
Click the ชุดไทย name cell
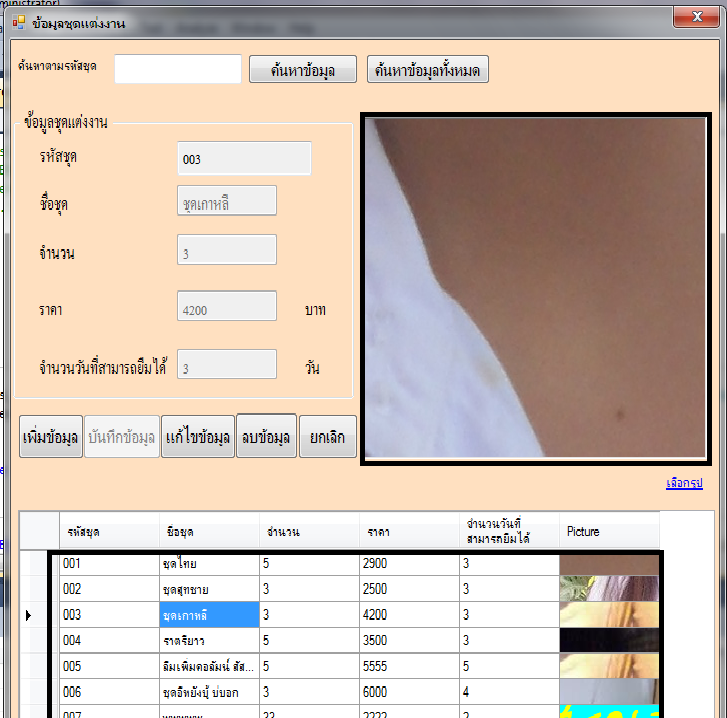pyautogui.click(x=210, y=563)
